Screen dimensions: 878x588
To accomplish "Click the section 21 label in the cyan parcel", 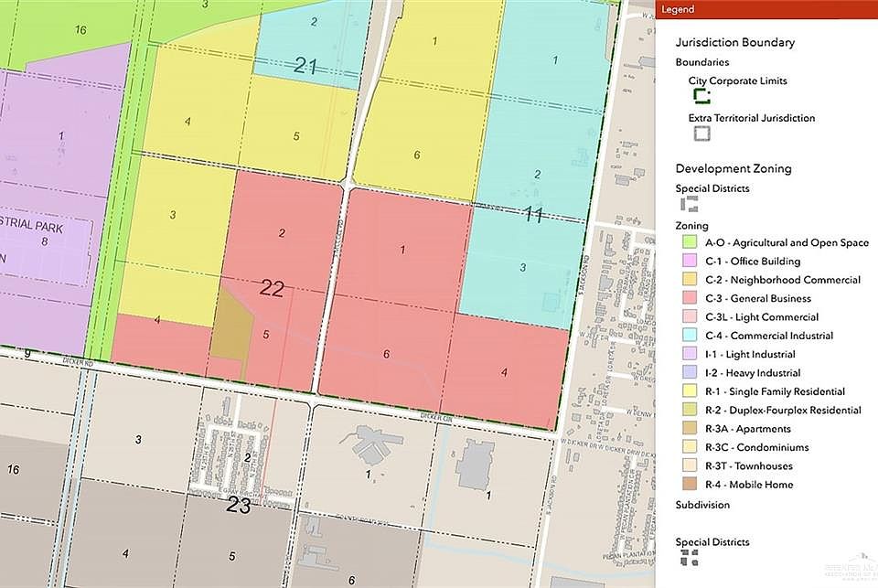I will tap(305, 65).
